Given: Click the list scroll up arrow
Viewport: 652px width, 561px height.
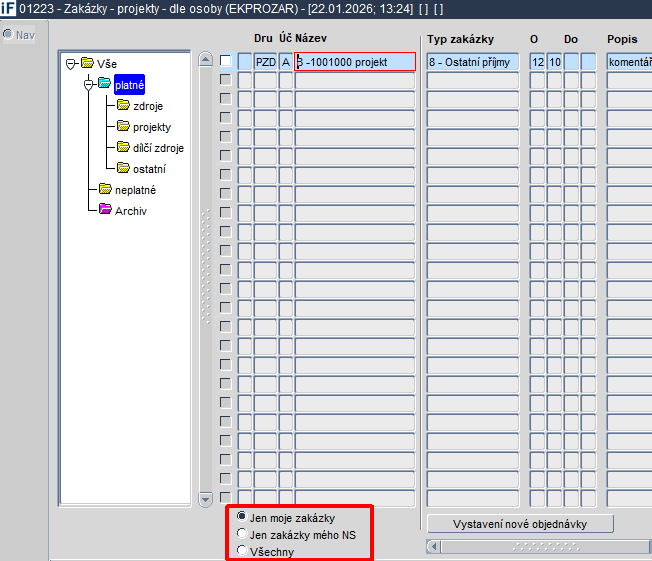Looking at the screenshot, I should (205, 59).
